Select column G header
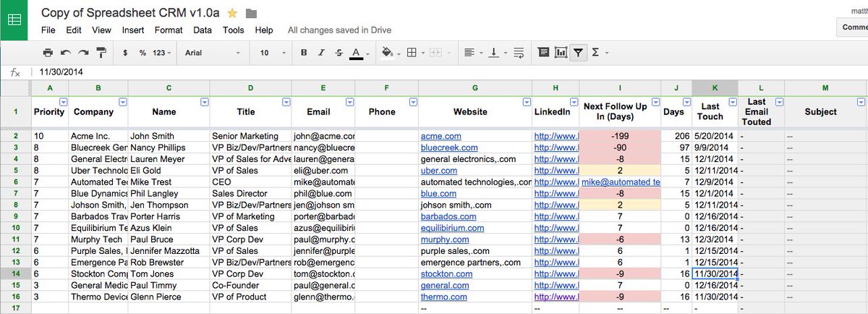 pos(475,88)
